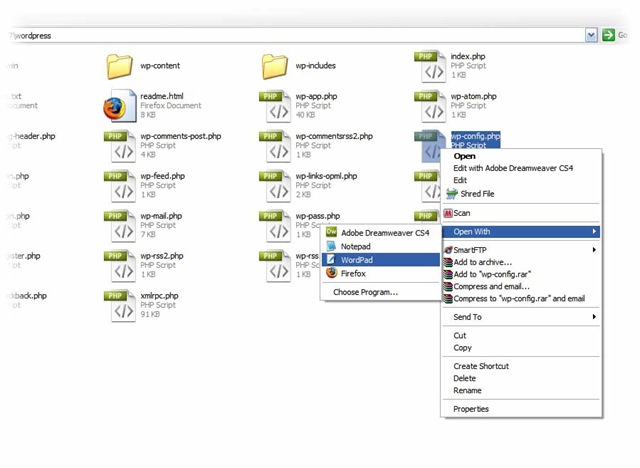The height and width of the screenshot is (468, 640).
Task: Click the Notepad icon in submenu
Action: 331,246
